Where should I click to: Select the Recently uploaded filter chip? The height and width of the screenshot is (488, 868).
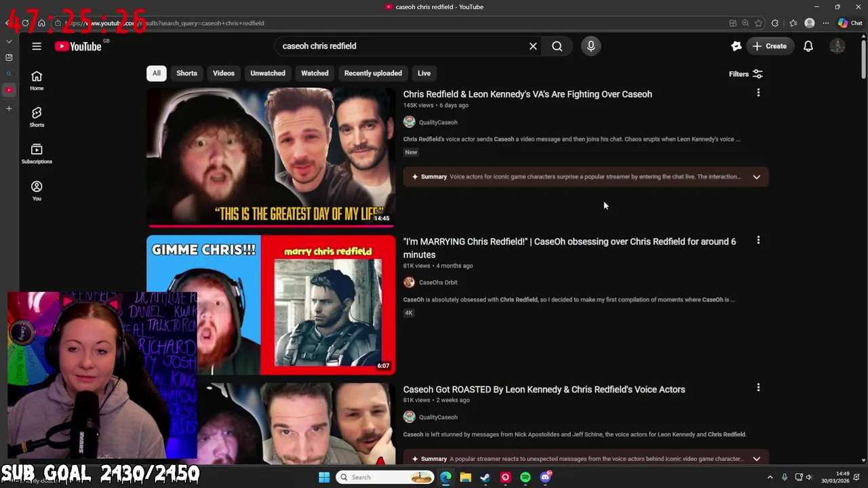[x=373, y=73]
